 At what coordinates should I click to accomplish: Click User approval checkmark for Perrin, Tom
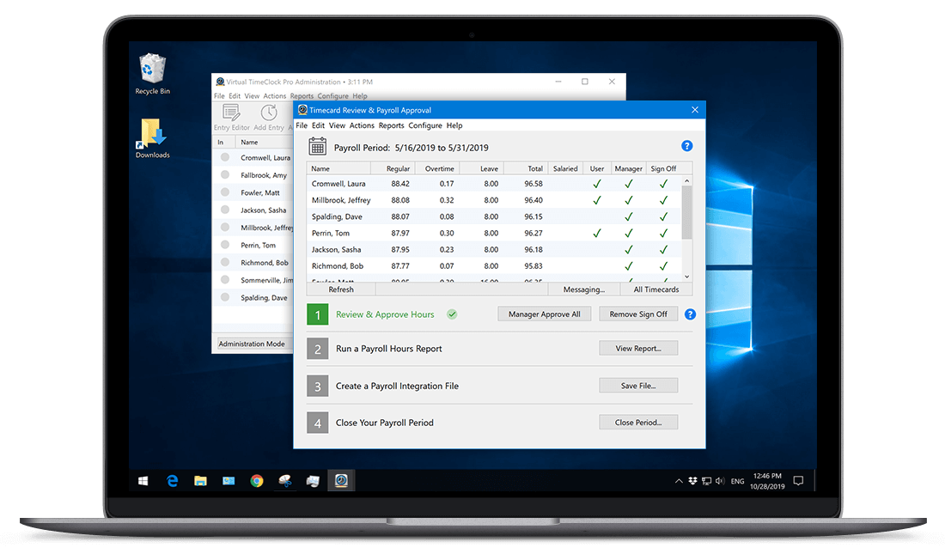point(597,234)
